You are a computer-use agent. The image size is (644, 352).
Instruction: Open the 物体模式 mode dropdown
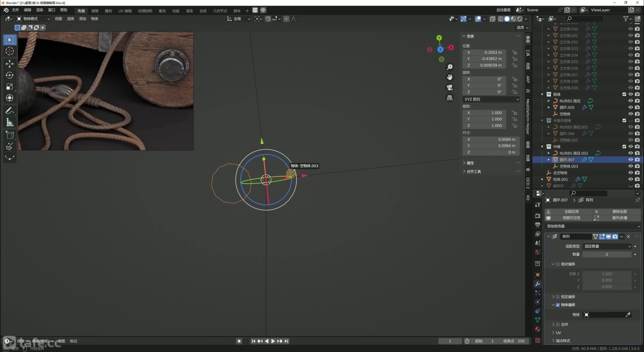(x=33, y=19)
